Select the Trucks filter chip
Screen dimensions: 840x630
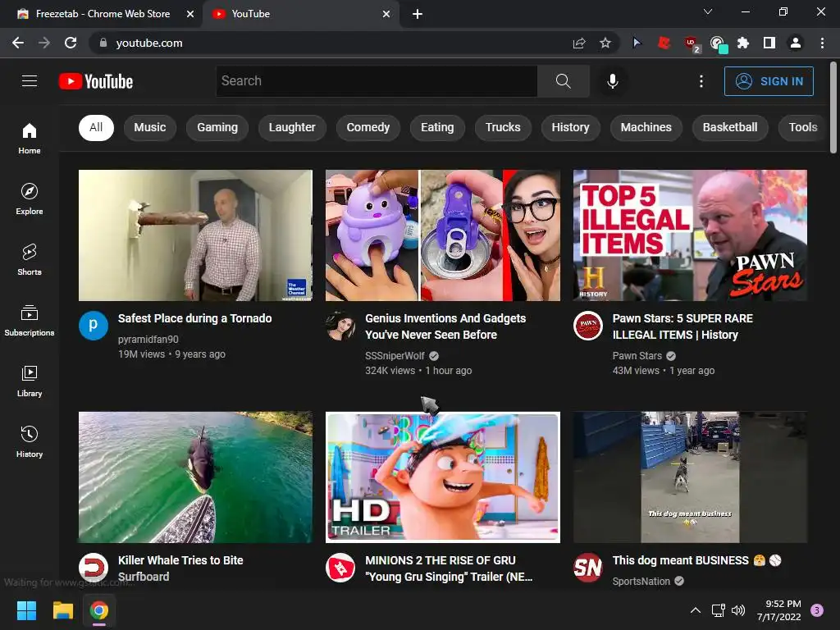[503, 127]
